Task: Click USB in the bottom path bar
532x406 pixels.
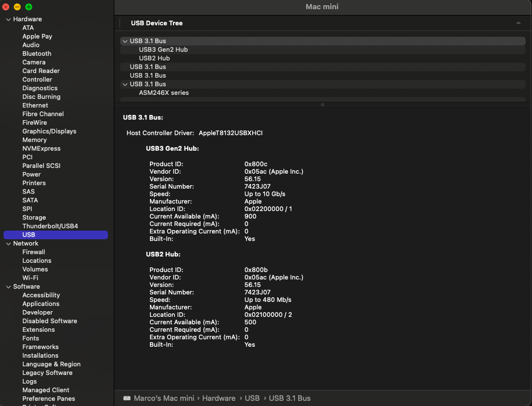Action: tap(252, 398)
